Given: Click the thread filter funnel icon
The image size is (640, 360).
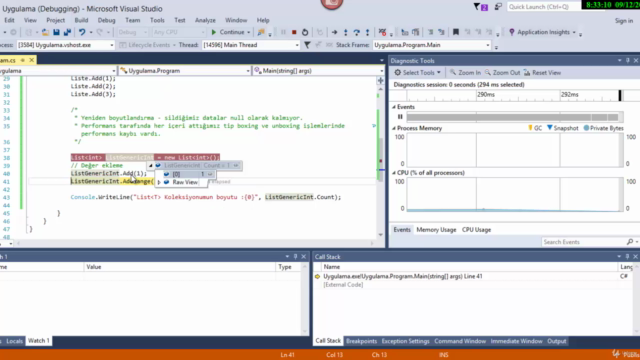Looking at the screenshot, I should (x=307, y=45).
